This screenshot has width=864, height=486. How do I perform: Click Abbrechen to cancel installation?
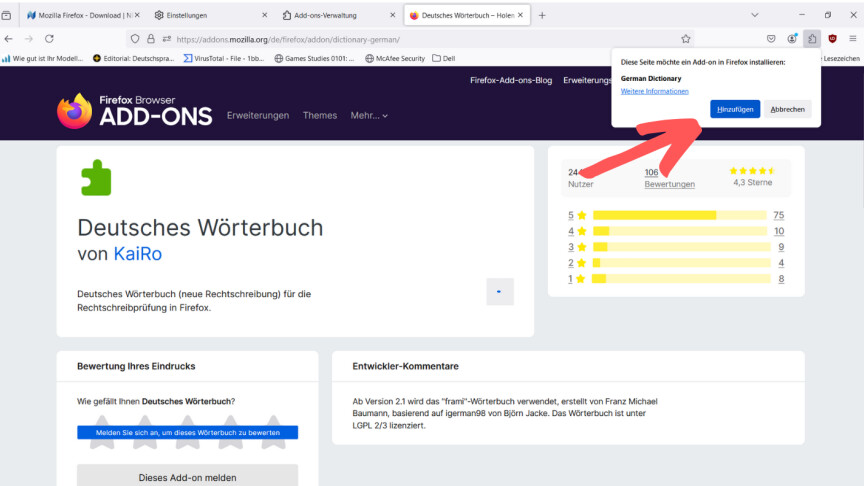pos(787,109)
